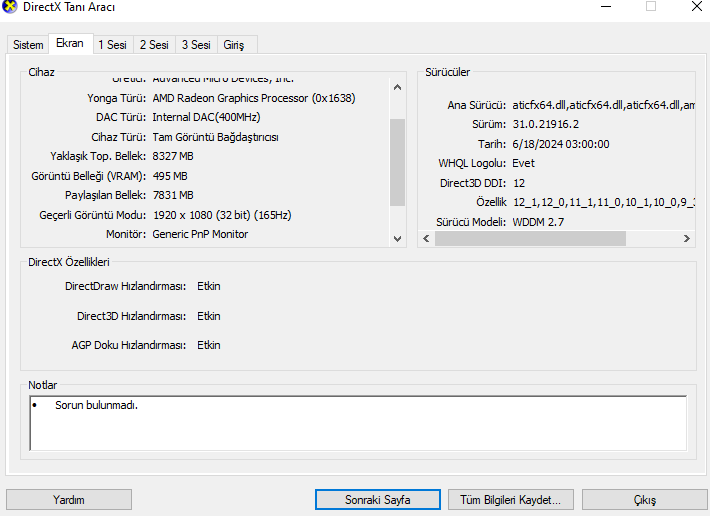Click 'Generic PnP Monitor' value
710x516 pixels.
point(200,234)
